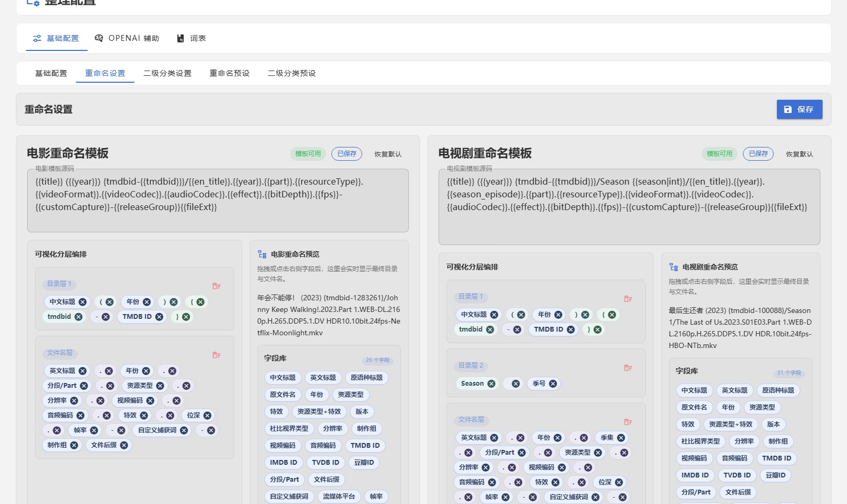Click the 保存 save button
The height and width of the screenshot is (504, 847).
(799, 109)
